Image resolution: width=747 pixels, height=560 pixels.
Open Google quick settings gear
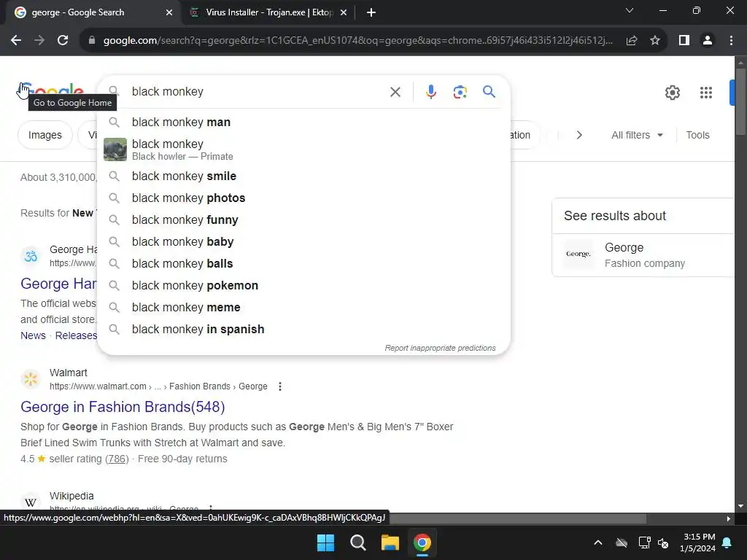point(672,93)
